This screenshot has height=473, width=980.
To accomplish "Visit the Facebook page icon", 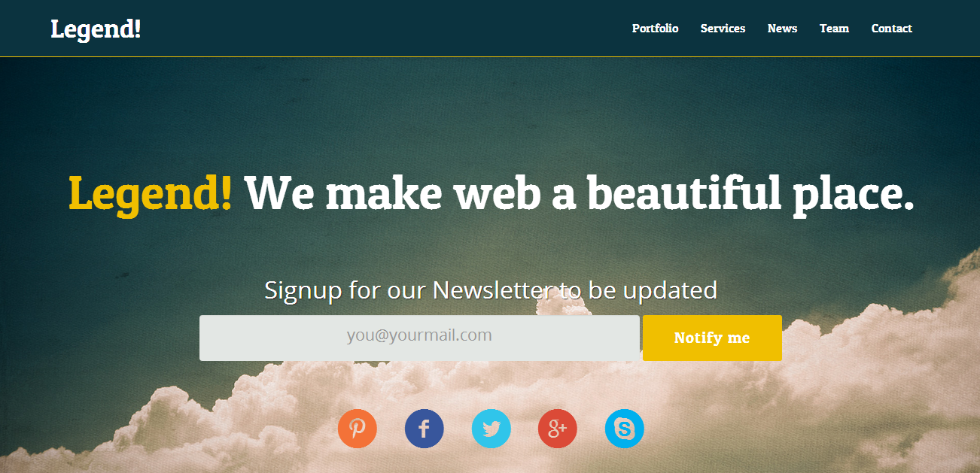I will [425, 429].
